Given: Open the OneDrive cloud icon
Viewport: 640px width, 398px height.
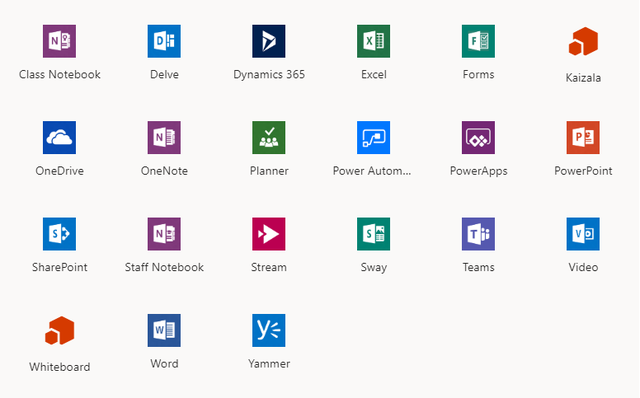Looking at the screenshot, I should pyautogui.click(x=59, y=137).
